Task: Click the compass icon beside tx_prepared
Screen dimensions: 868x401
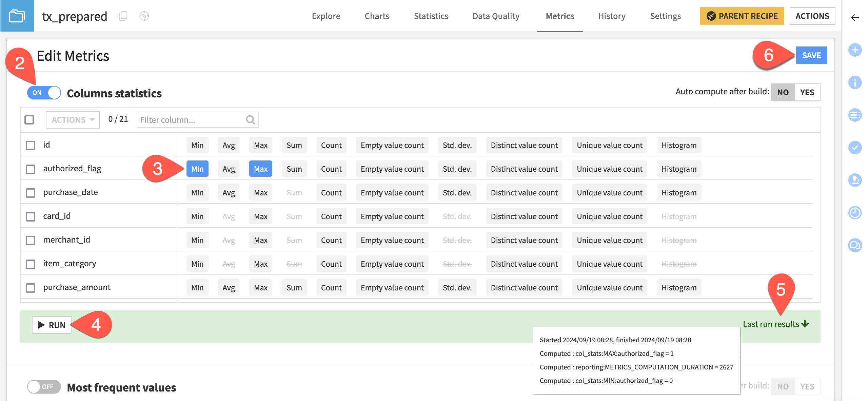Action: 144,16
